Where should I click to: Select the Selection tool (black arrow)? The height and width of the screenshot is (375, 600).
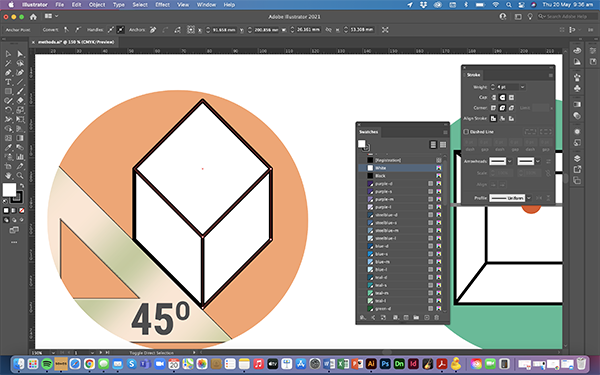(8, 54)
